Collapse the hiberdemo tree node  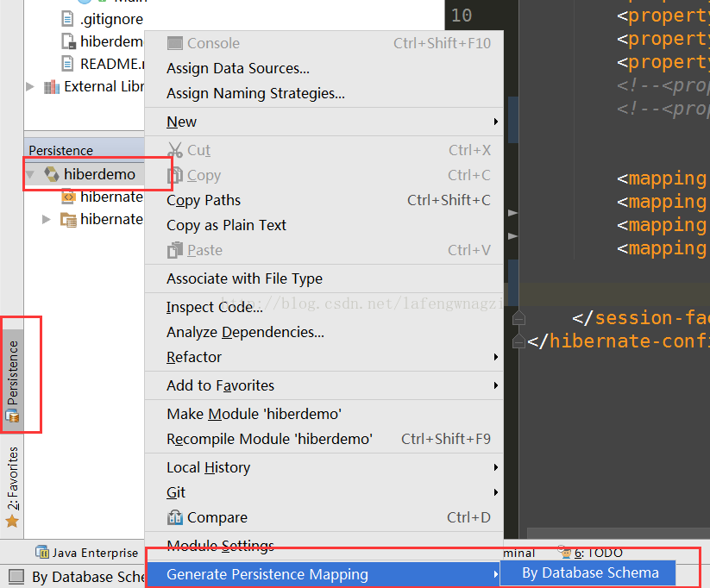pos(31,174)
